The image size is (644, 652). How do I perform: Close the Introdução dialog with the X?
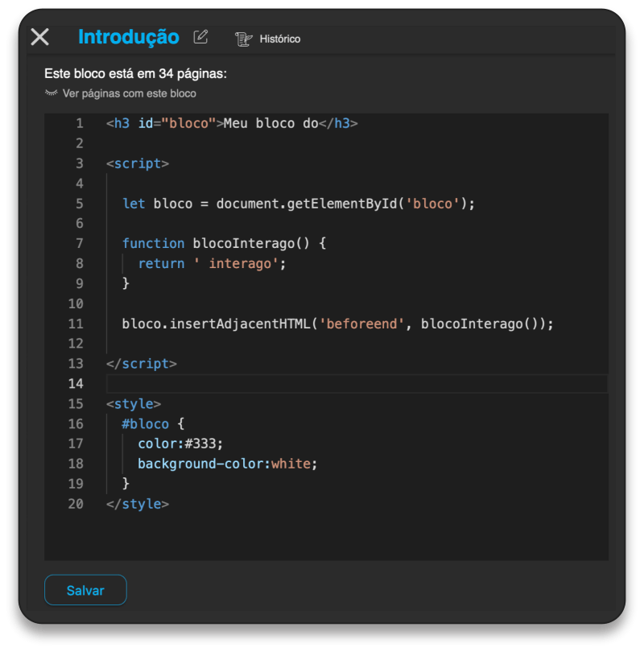click(x=39, y=37)
